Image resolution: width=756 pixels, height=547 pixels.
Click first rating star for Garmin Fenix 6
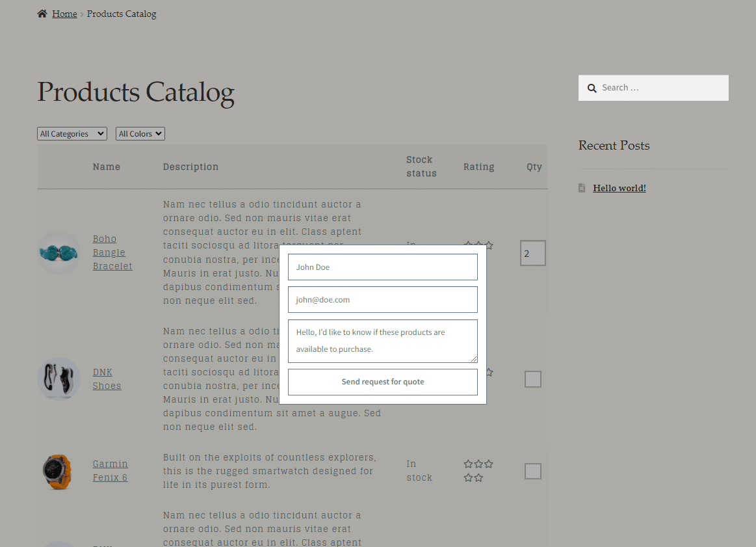(468, 464)
